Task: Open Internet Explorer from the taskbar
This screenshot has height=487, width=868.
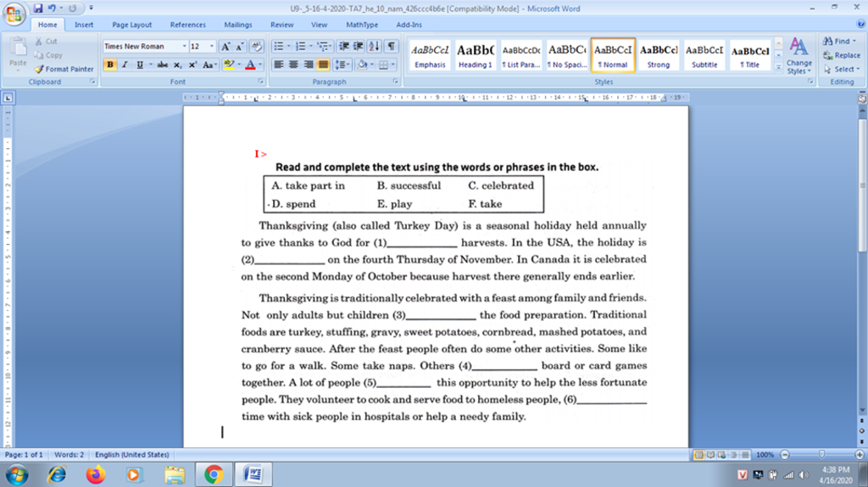Action: [x=57, y=475]
